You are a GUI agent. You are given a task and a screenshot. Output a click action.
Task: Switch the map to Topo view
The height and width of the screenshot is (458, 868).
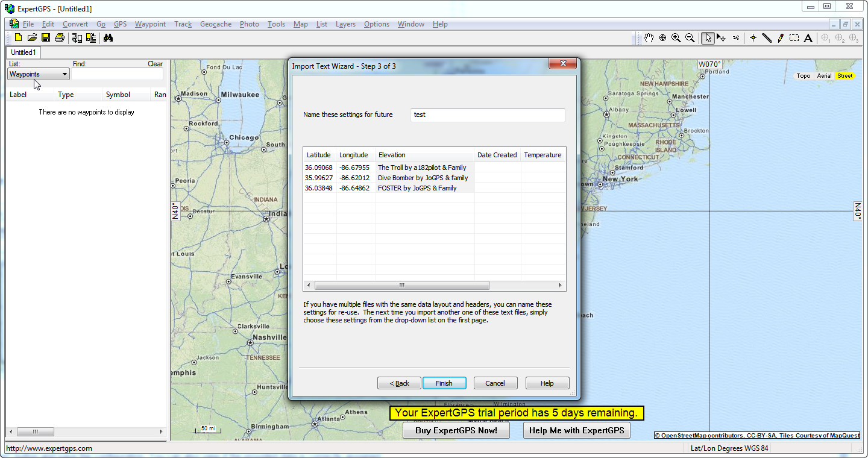click(x=804, y=76)
